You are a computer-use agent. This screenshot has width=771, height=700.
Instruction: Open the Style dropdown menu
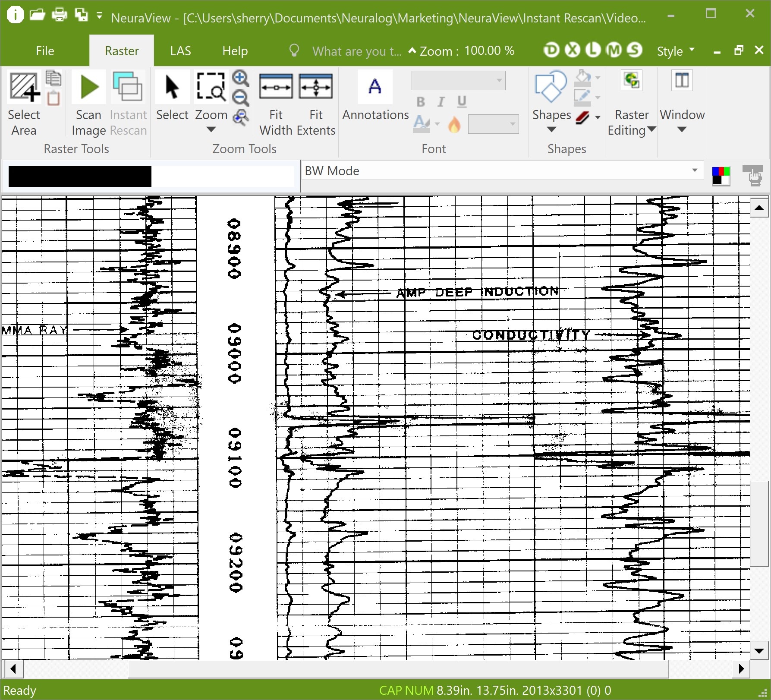[676, 51]
